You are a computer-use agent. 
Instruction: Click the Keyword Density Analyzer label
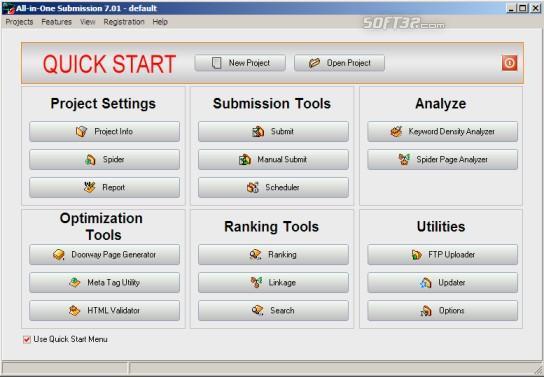(451, 131)
